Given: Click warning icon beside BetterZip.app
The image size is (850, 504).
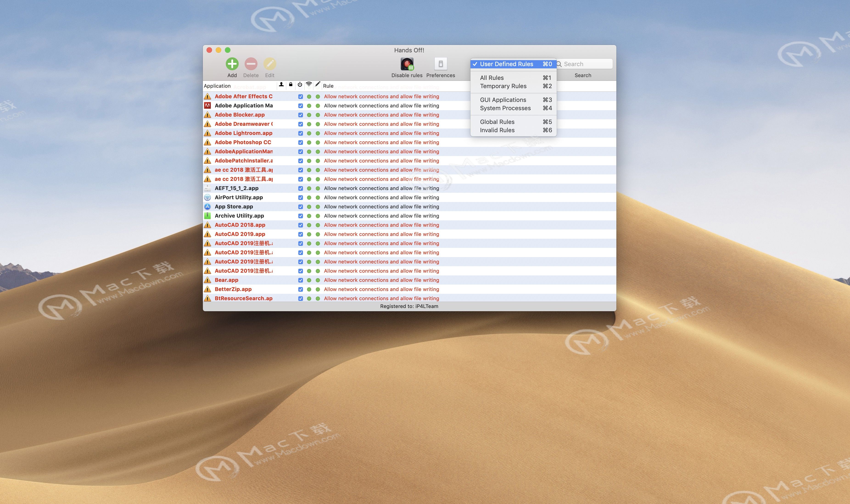Looking at the screenshot, I should point(207,289).
